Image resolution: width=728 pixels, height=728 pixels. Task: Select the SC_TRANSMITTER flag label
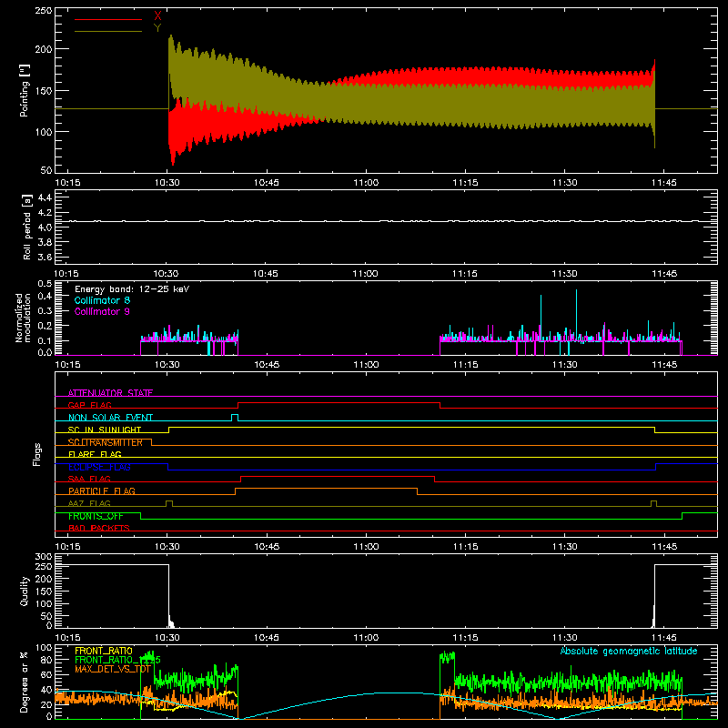(x=106, y=442)
